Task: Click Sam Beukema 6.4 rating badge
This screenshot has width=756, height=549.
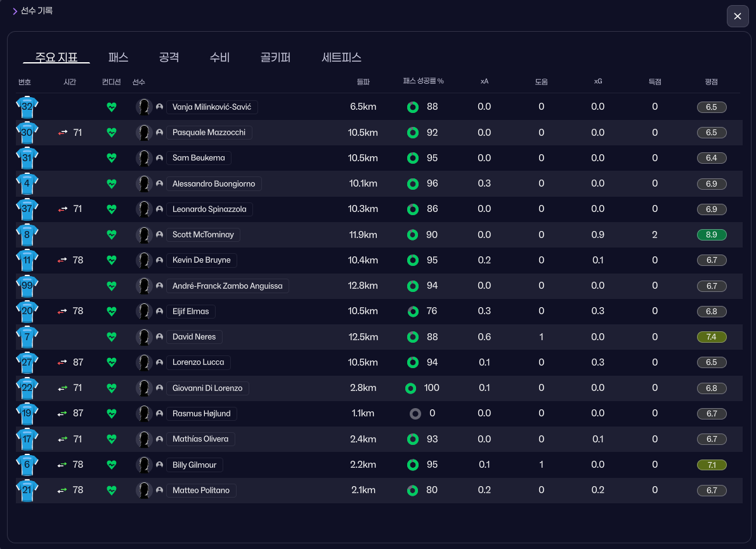Action: click(x=712, y=158)
